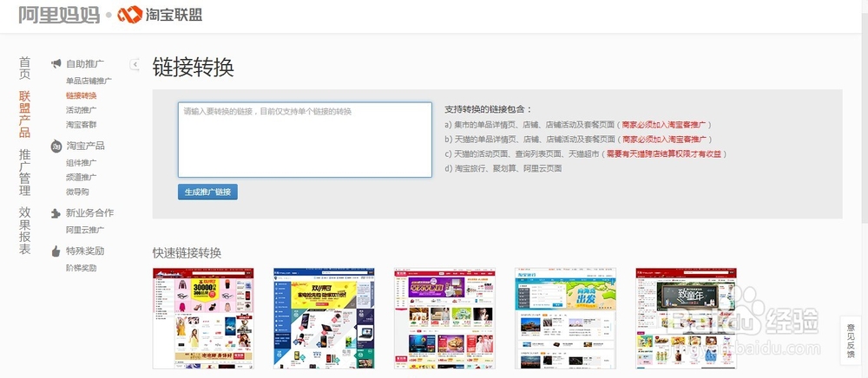The height and width of the screenshot is (378, 868).
Task: Open 阿里云推广 in the sidebar
Action: click(85, 230)
